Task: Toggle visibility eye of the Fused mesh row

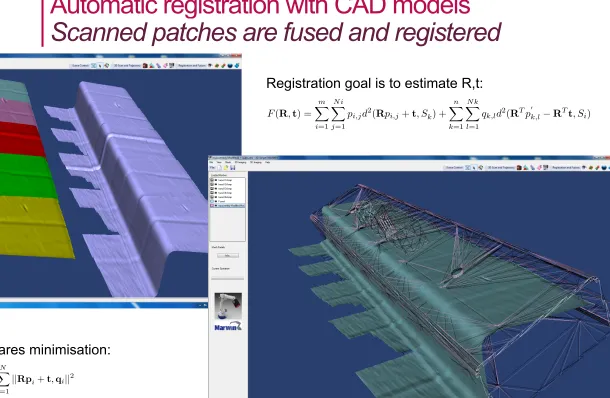Action: [212, 201]
